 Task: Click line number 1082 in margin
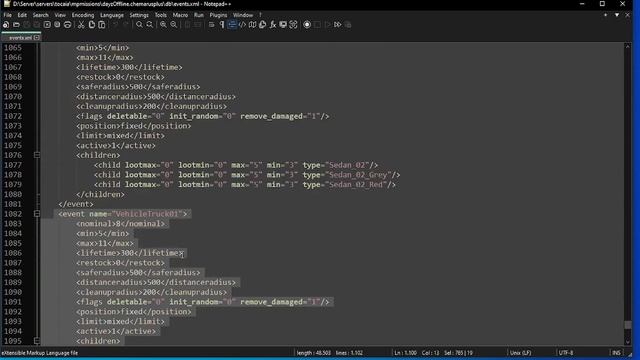[x=13, y=214]
